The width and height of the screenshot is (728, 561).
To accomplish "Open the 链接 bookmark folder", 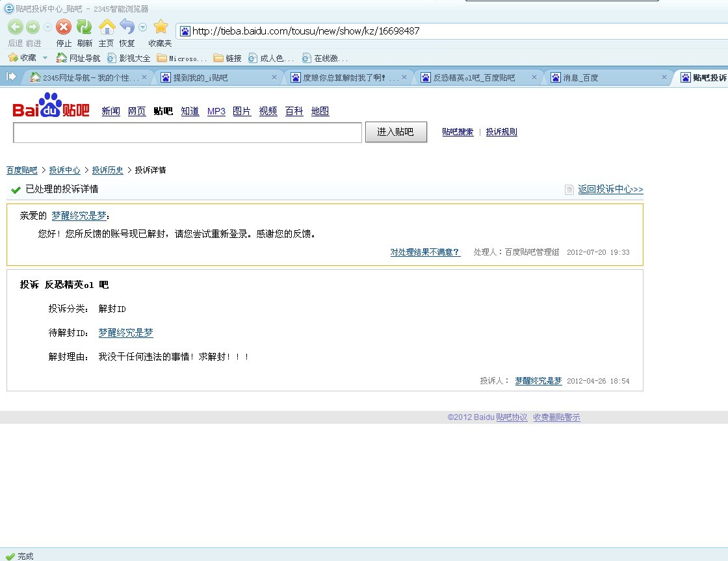I will pos(227,58).
